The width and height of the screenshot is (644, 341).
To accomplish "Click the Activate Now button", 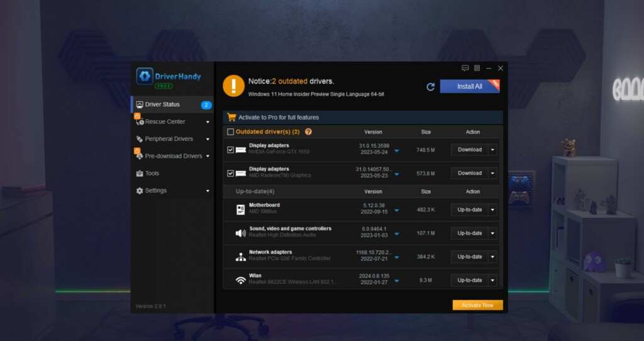I will tap(478, 305).
